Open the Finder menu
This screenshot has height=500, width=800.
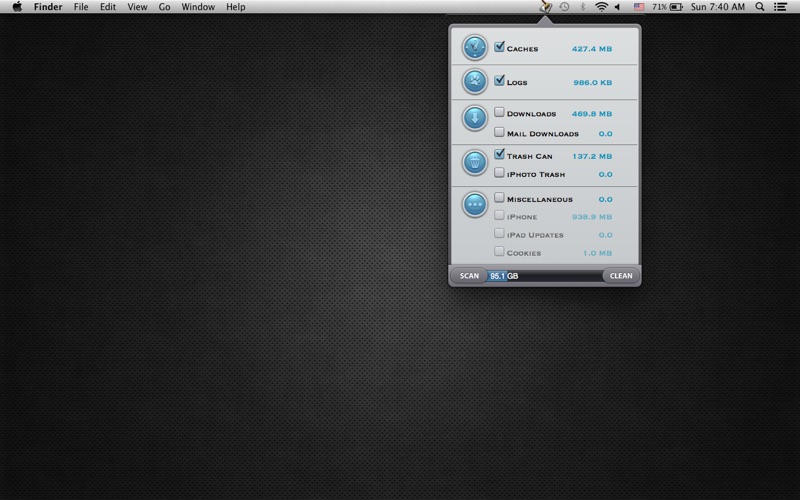click(48, 7)
